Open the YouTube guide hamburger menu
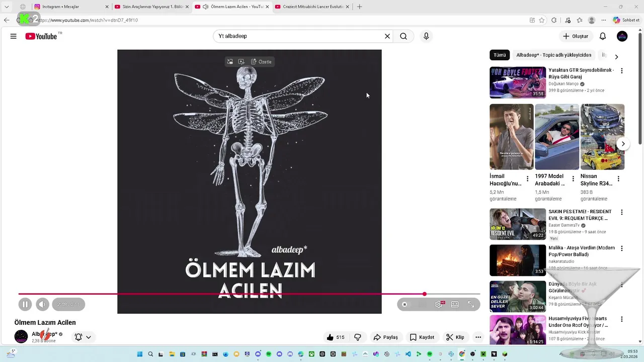This screenshot has height=362, width=644. pos(14,36)
